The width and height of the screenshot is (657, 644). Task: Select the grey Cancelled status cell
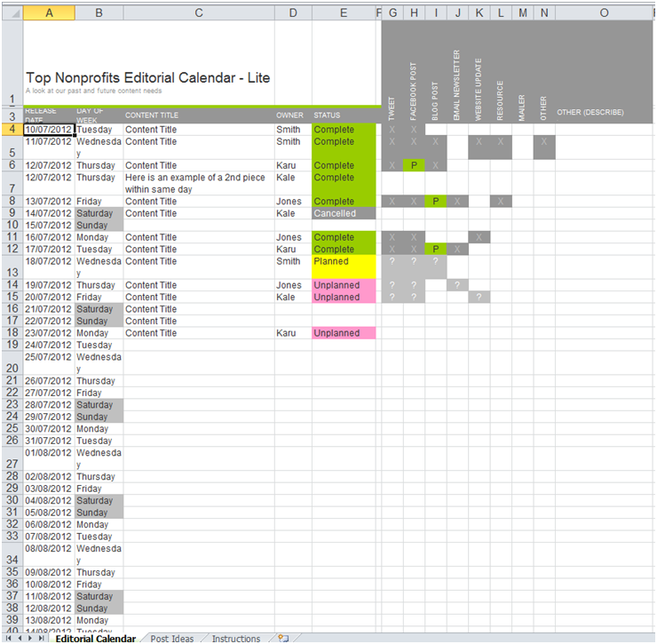[x=344, y=213]
